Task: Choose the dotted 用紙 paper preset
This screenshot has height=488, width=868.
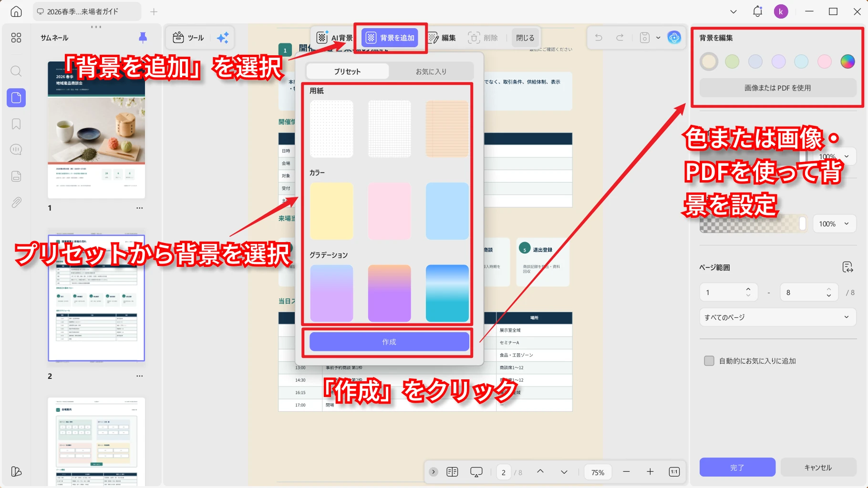Action: [331, 129]
